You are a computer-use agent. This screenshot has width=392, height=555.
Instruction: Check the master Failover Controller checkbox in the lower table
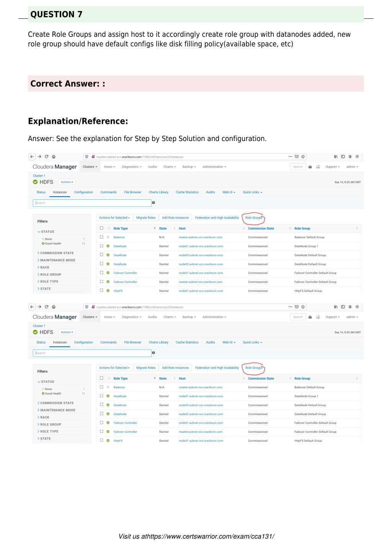coord(101,432)
